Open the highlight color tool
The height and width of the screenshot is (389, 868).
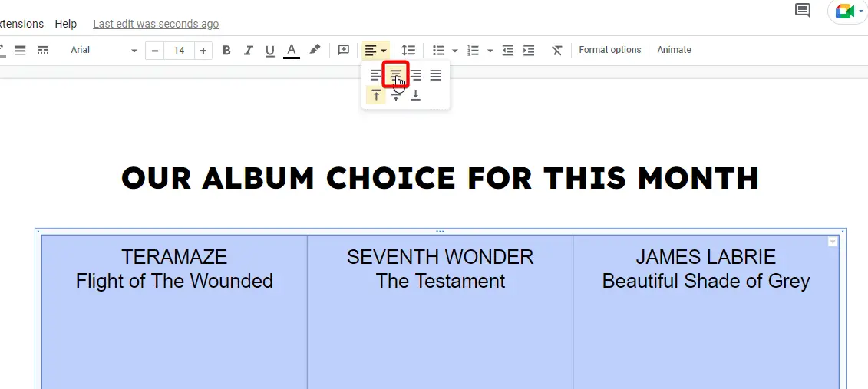(x=315, y=51)
